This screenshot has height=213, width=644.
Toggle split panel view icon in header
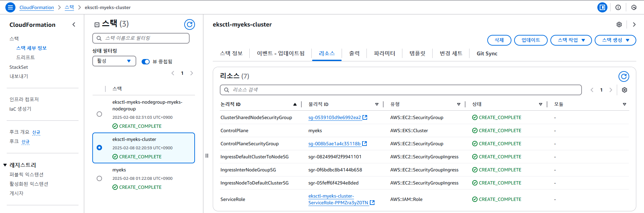(602, 7)
